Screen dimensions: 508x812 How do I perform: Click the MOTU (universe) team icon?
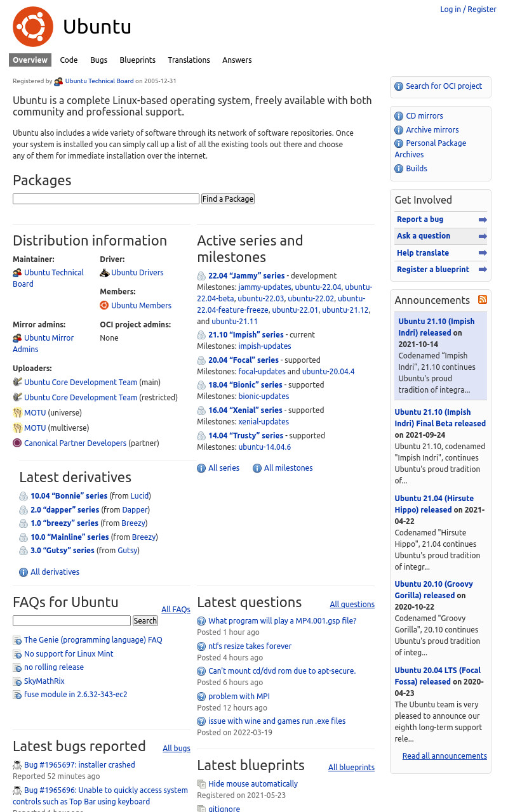coord(17,413)
